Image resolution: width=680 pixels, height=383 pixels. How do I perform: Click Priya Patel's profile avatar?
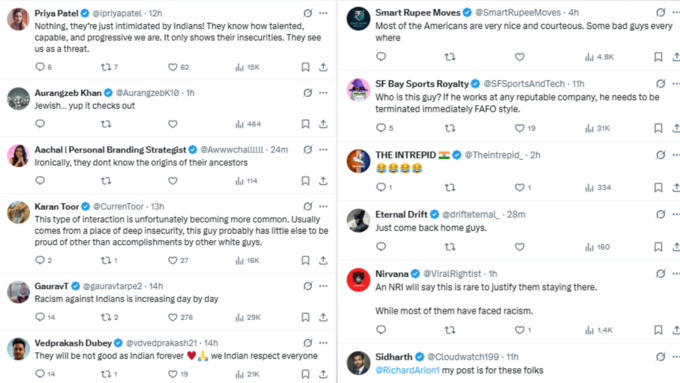click(18, 19)
